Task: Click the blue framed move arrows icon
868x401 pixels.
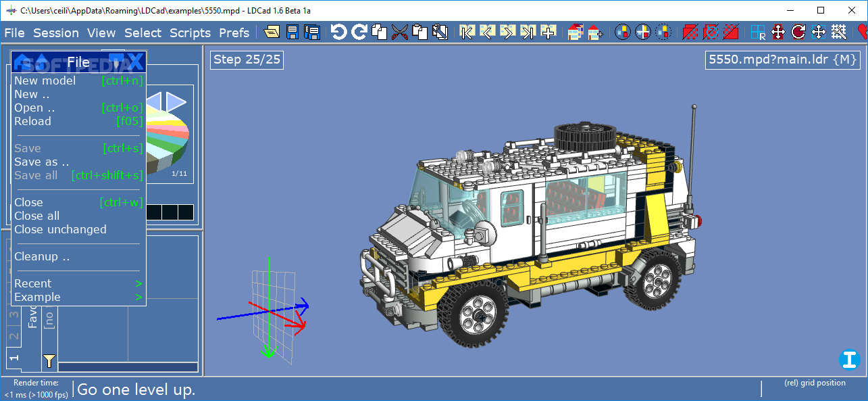Action: click(x=819, y=32)
